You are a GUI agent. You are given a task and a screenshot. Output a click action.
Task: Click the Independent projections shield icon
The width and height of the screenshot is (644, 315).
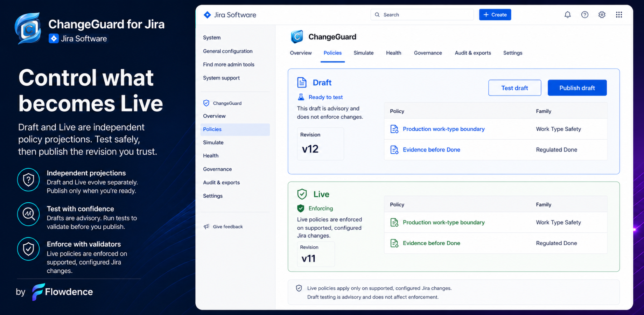[x=28, y=180]
